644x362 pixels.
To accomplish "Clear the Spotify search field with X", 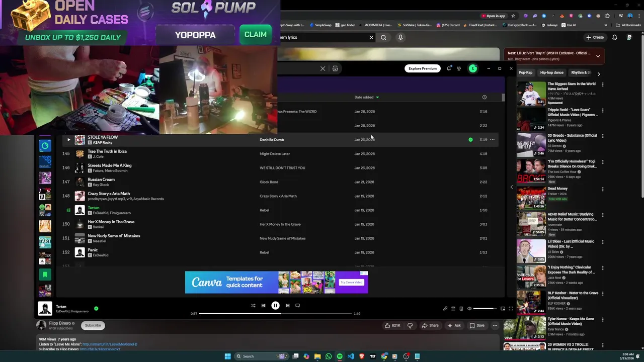I will 323,68.
